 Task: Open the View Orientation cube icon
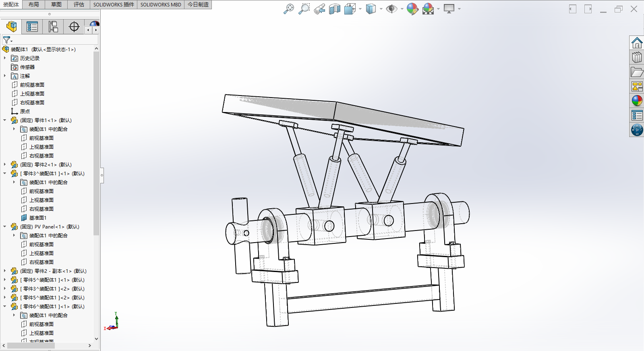point(350,9)
